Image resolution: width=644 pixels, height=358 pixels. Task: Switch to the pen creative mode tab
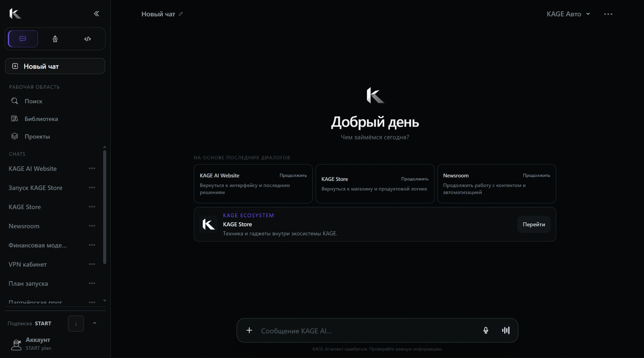[55, 39]
